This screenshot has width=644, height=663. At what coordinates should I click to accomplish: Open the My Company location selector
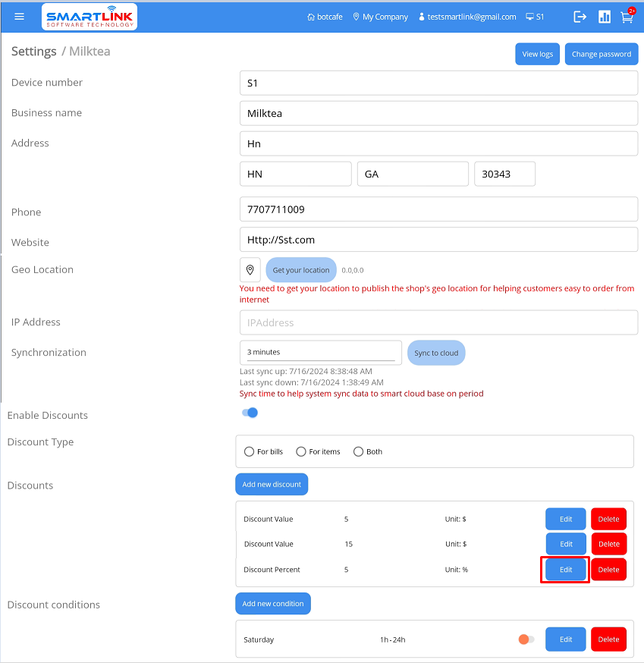point(381,17)
